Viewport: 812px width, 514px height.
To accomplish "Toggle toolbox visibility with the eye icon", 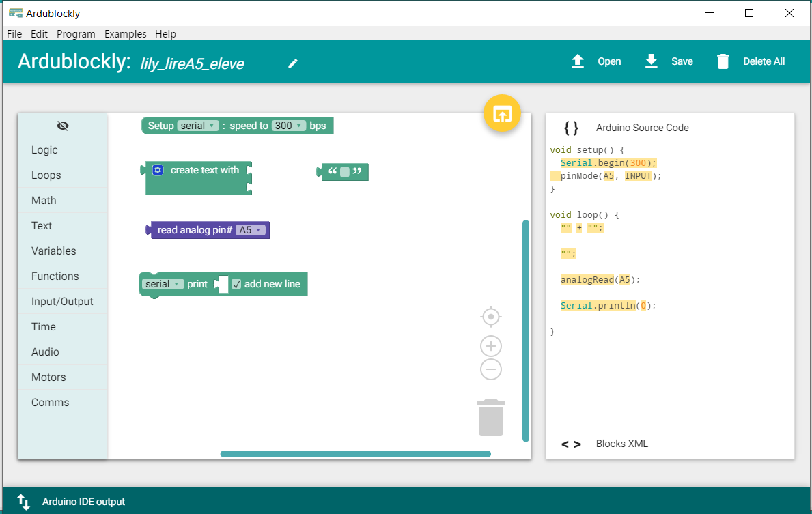I will 63,126.
